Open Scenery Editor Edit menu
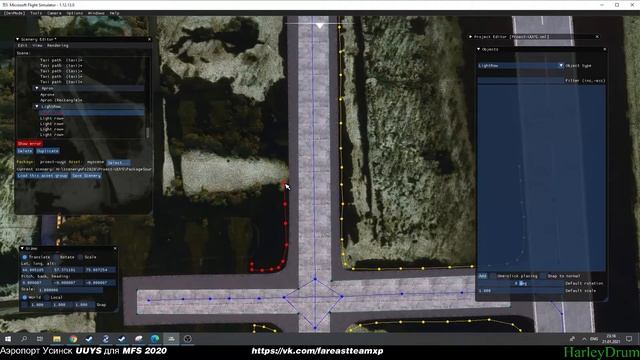 pos(22,45)
